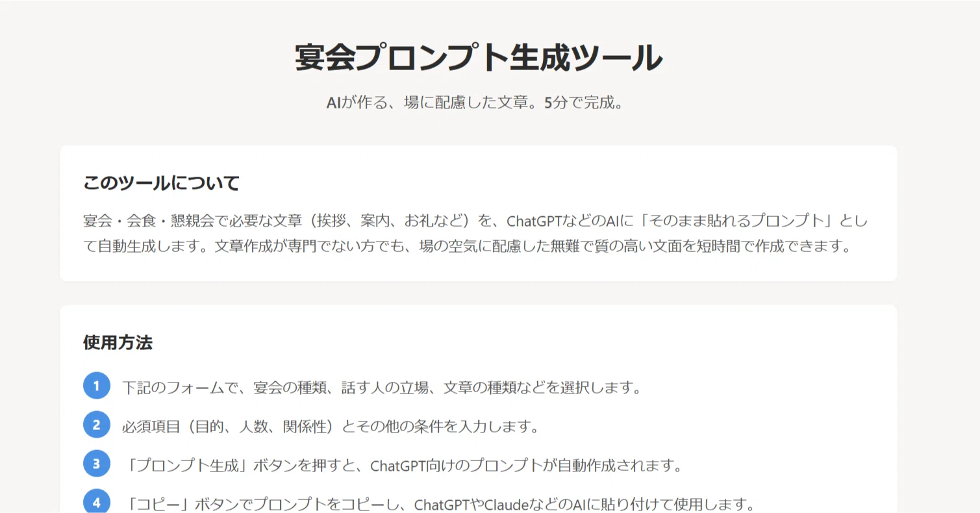Click the step 1 number badge

tap(97, 386)
